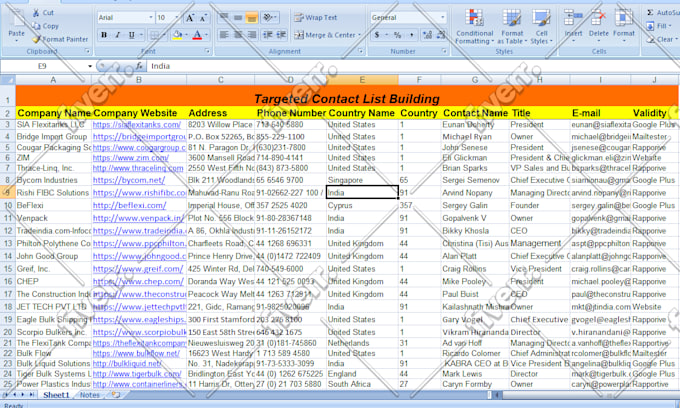Select Bottom Align icon
680x408 pixels.
tap(252, 17)
